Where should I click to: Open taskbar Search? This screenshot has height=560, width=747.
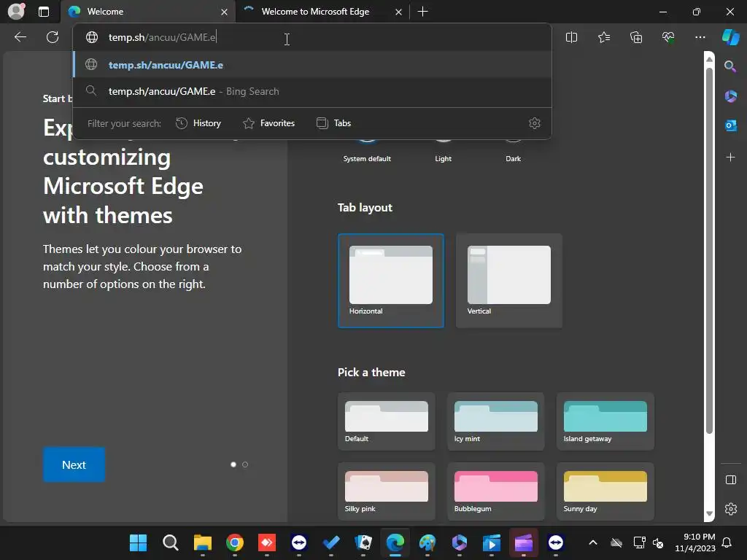click(x=170, y=542)
